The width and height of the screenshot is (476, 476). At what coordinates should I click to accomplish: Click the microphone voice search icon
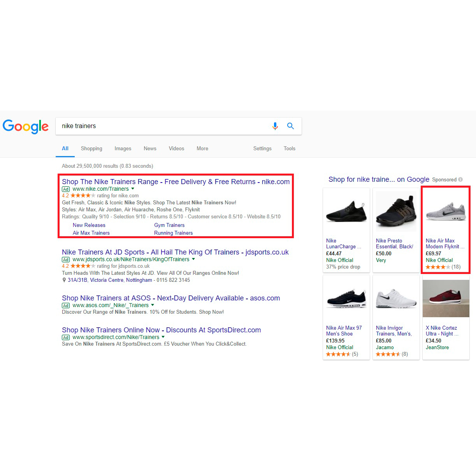[275, 126]
